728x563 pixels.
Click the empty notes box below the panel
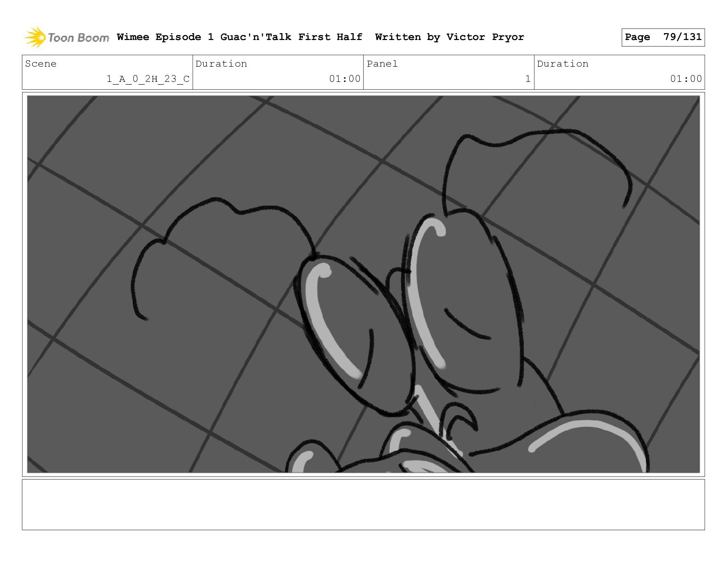pos(363,505)
